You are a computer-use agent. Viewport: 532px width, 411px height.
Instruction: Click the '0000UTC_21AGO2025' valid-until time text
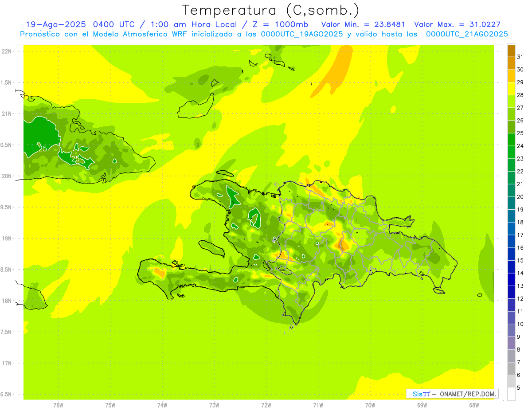[467, 34]
